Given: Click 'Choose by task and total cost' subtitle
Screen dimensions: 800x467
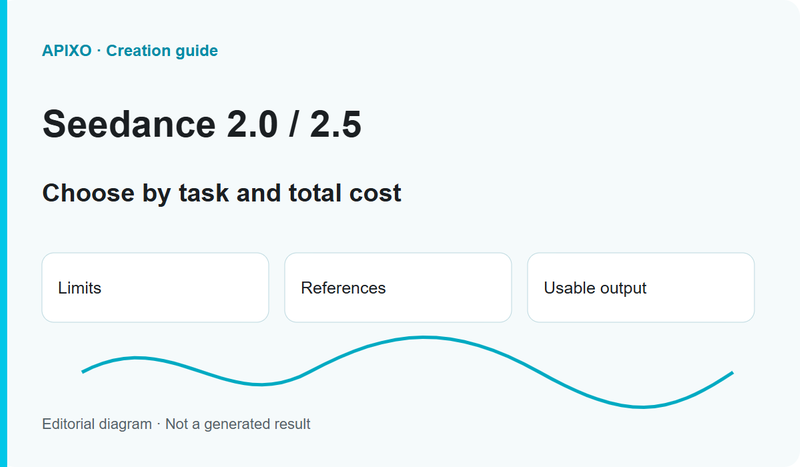Looking at the screenshot, I should point(221,193).
